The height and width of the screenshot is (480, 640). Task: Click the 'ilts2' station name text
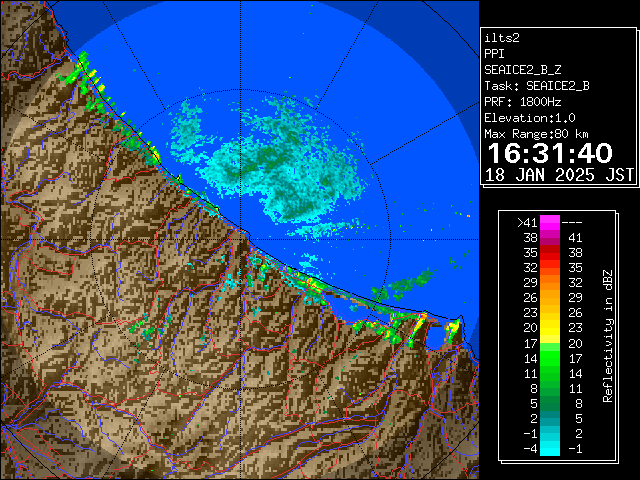502,38
